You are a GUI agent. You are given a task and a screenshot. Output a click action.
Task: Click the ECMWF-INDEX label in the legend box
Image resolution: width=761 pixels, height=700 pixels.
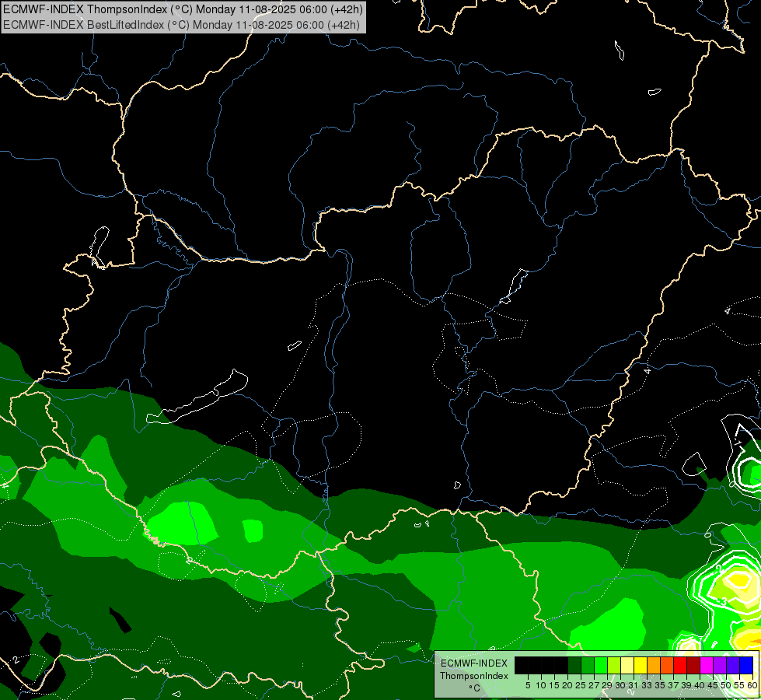point(473,663)
